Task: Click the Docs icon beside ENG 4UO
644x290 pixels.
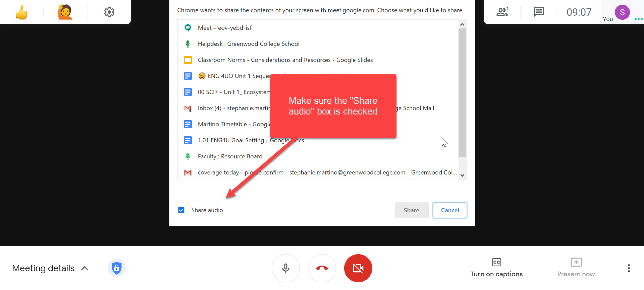Action: click(x=188, y=76)
